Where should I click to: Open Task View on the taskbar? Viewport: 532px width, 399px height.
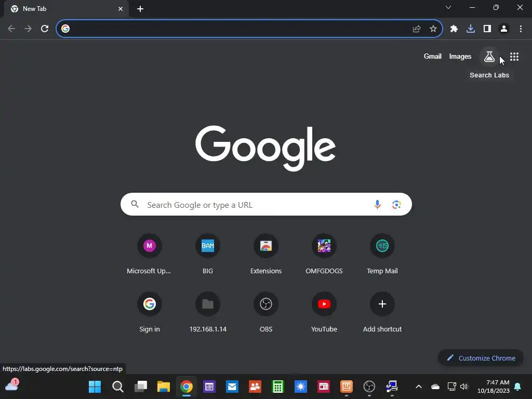tap(140, 387)
